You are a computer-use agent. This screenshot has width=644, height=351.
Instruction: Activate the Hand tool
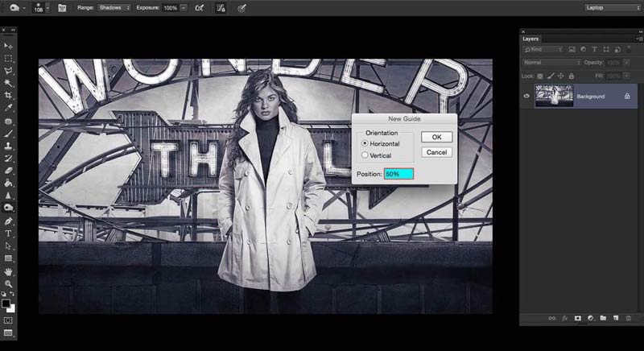point(9,271)
